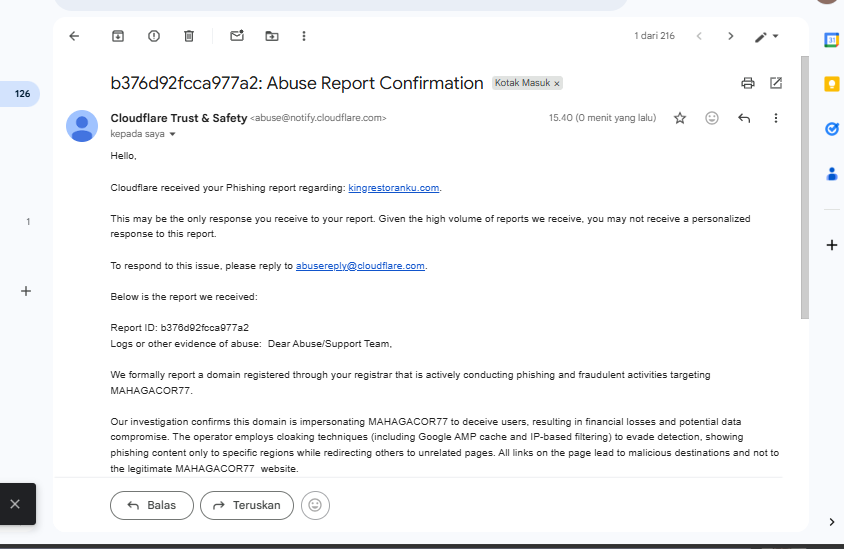Click the Cloudflare Trust & Safety sender name
Screen dimensions: 844x549
pyautogui.click(x=179, y=118)
